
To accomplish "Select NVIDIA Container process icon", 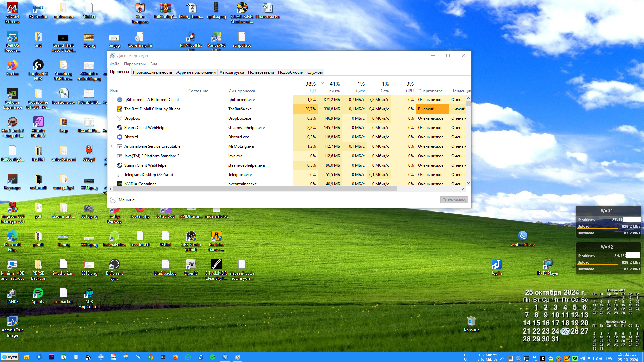I will click(x=119, y=184).
